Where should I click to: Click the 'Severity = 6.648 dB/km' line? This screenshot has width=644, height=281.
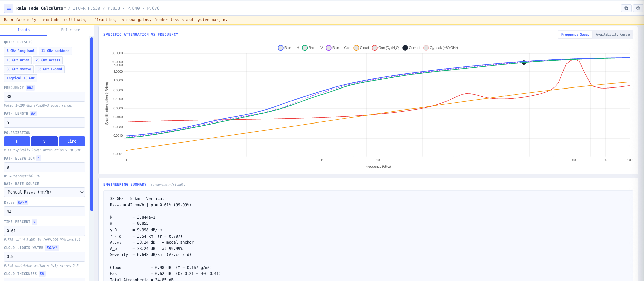[x=150, y=255]
